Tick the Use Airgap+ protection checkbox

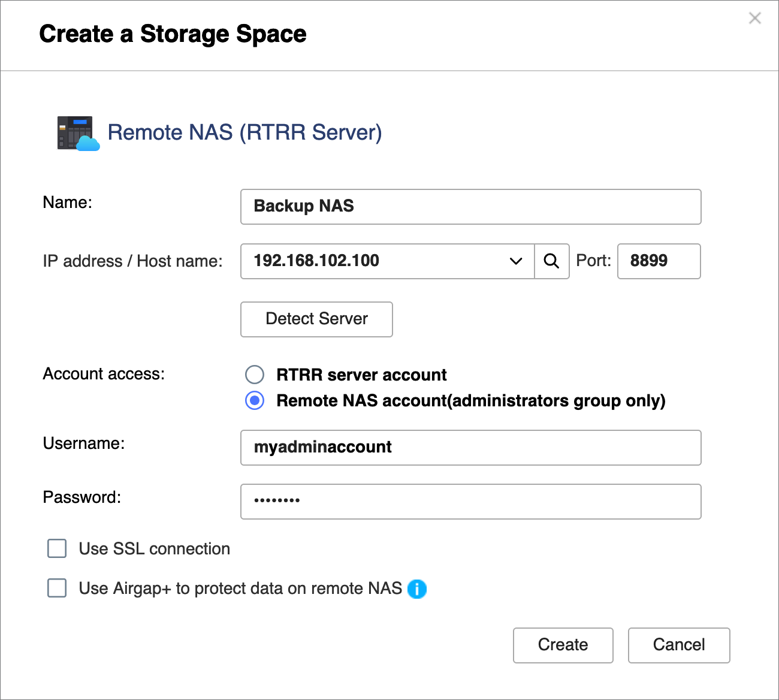pos(57,588)
